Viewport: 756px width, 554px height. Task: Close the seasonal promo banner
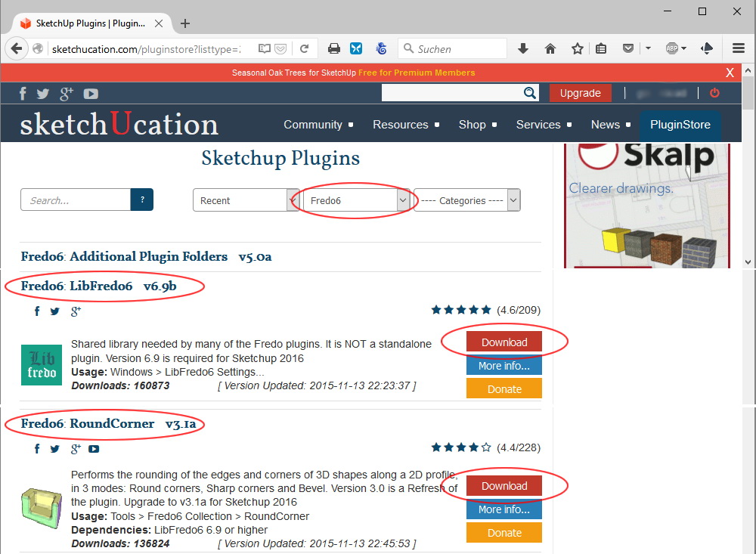tap(730, 73)
